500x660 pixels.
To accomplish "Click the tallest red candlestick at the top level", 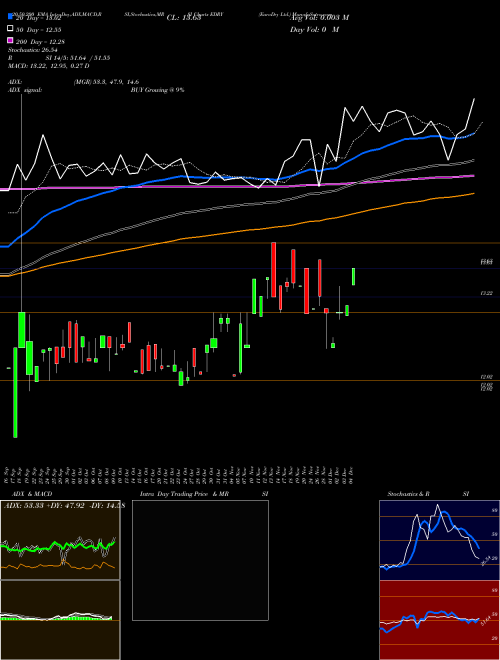I will point(274,270).
